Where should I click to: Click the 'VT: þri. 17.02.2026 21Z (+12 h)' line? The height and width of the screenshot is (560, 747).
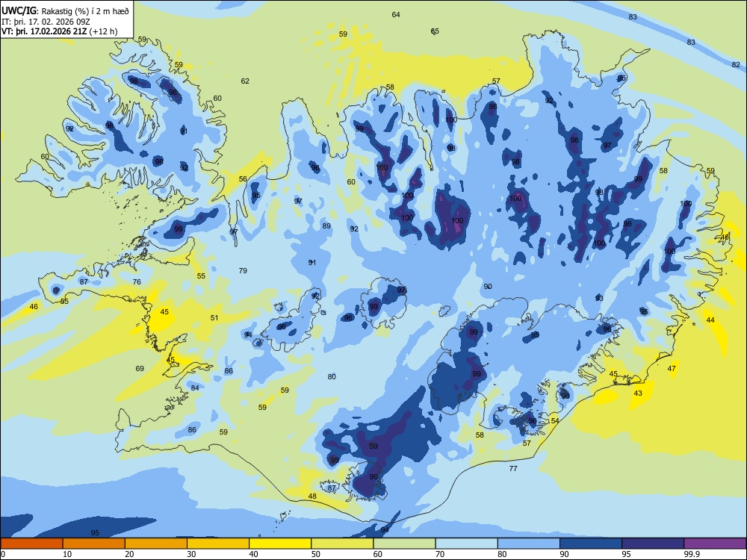[x=60, y=31]
